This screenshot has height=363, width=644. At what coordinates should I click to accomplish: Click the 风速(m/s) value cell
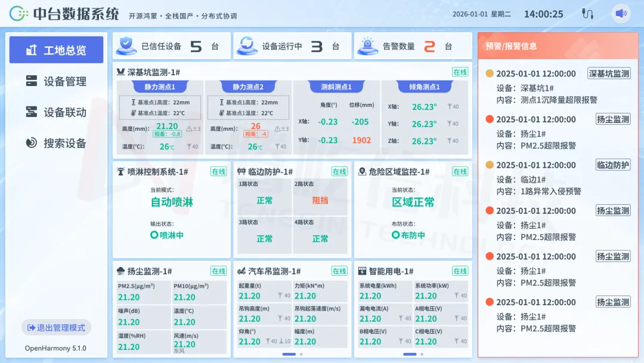[x=199, y=342]
